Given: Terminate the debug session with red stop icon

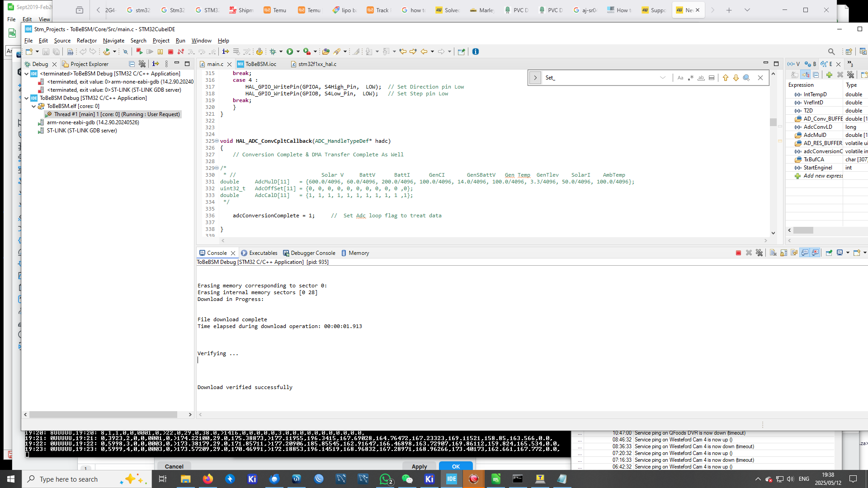Looking at the screenshot, I should (739, 253).
